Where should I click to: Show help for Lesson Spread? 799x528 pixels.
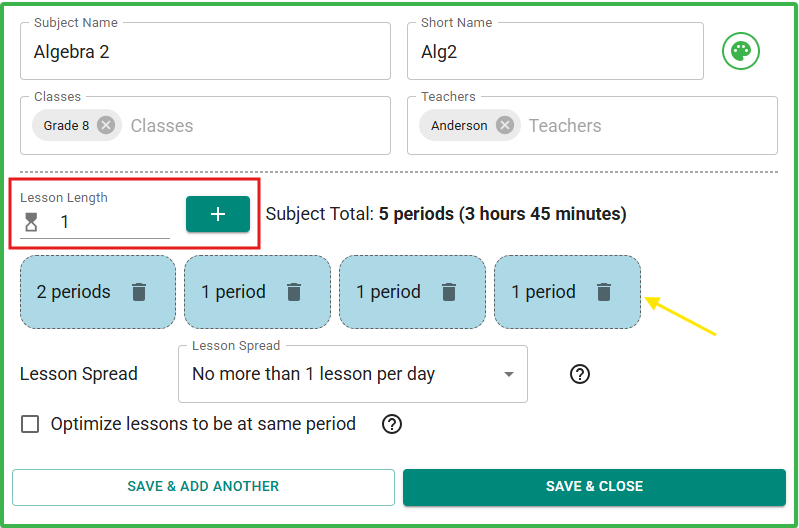click(580, 374)
